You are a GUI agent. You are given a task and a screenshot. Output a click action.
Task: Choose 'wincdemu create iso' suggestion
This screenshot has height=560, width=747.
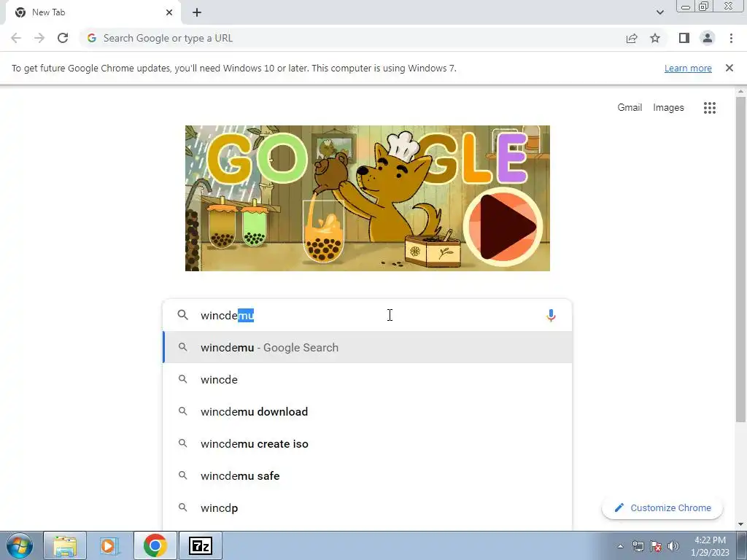point(367,444)
